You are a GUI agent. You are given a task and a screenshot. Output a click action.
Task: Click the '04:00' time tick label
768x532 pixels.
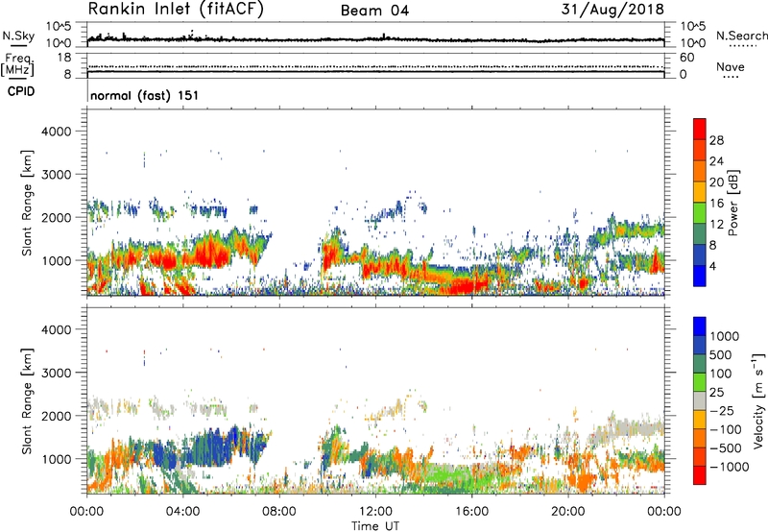182,512
